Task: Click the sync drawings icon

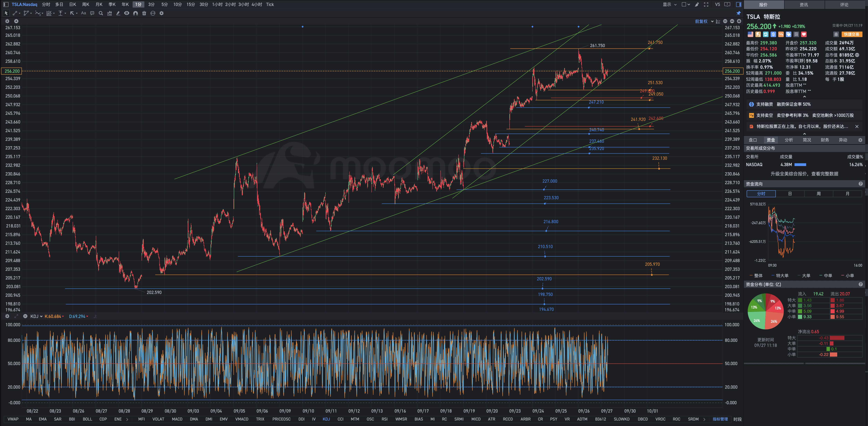Action: point(153,13)
